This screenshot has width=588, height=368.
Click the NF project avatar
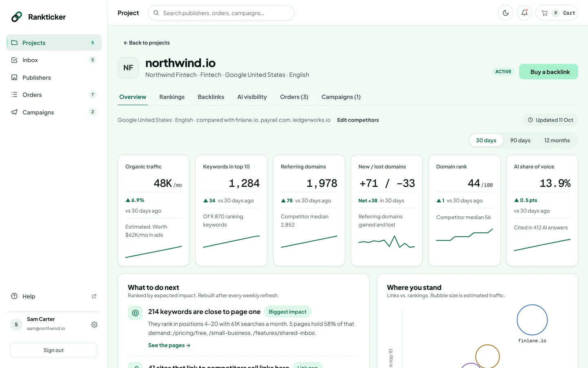pos(128,67)
